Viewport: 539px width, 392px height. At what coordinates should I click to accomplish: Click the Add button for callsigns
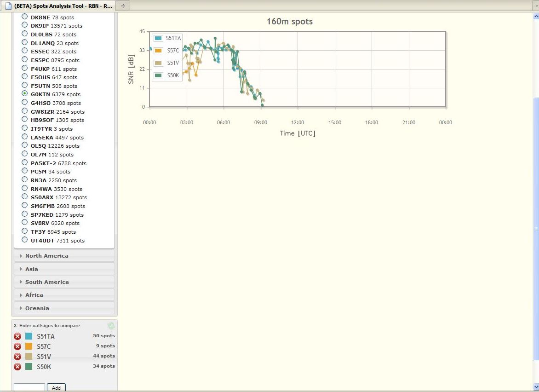(56, 387)
